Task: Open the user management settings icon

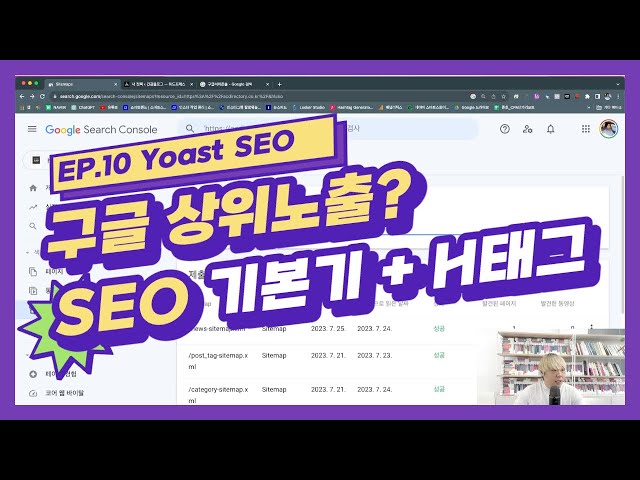Action: [x=527, y=129]
